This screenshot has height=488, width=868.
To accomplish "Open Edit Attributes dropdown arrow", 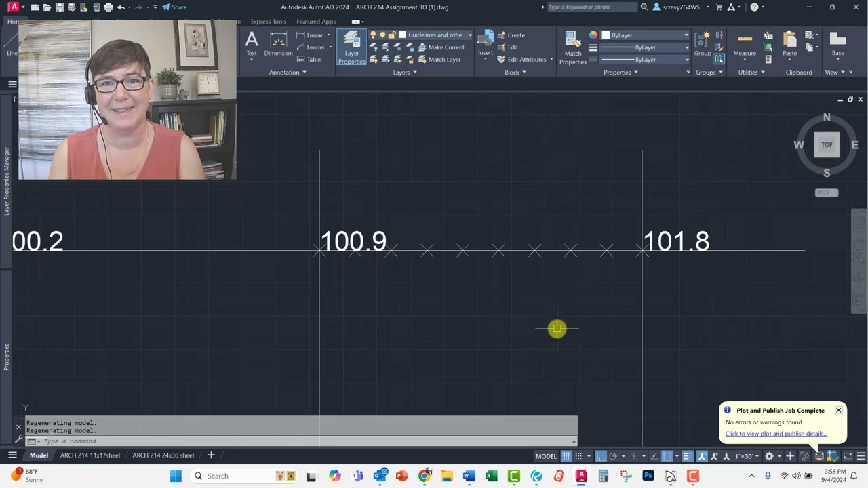I will click(551, 60).
